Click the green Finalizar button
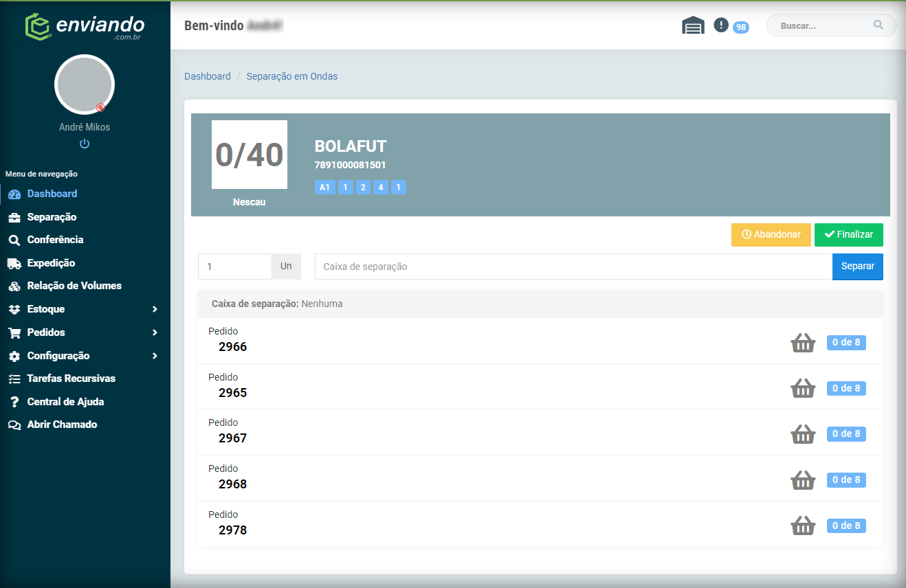906x588 pixels. click(x=849, y=235)
